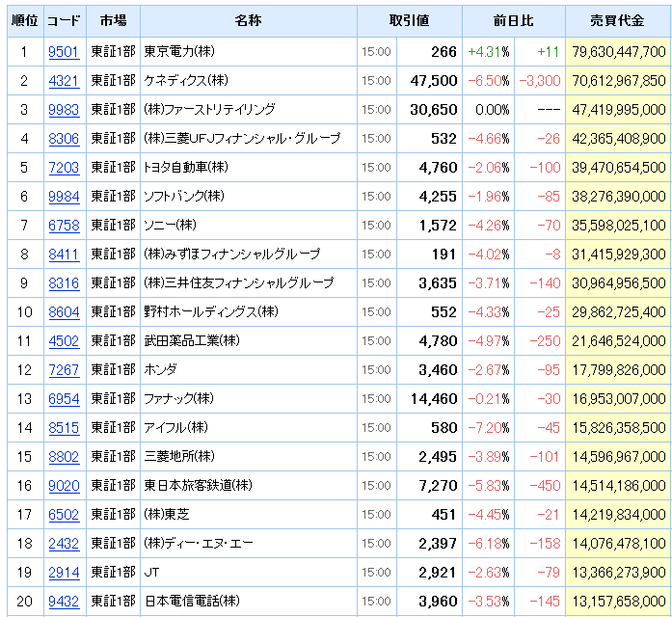Viewport: 672px width, 617px height.
Task: Select the name ケネディクス(株)
Action: pos(186,81)
